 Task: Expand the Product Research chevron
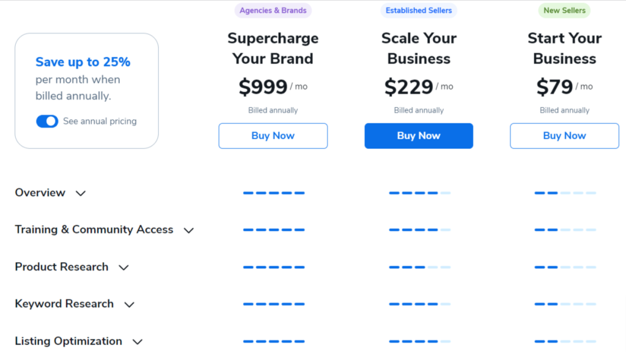click(123, 268)
